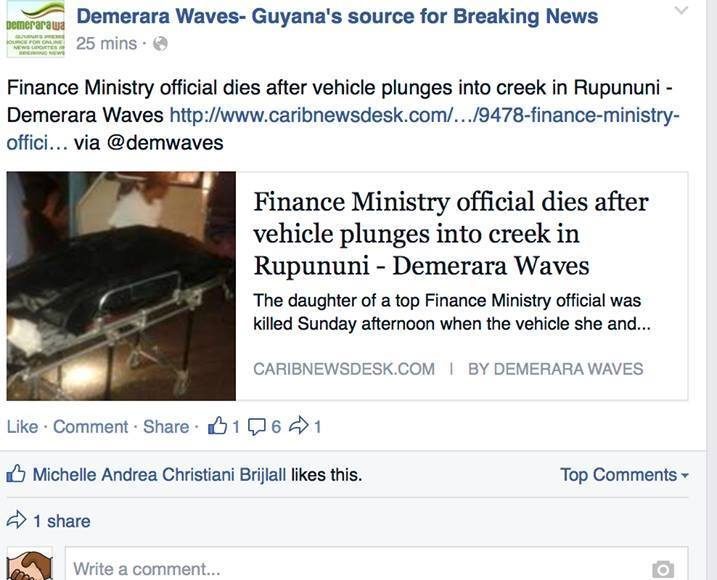Click the share arrow icon beside 1 share
The height and width of the screenshot is (580, 717).
click(16, 520)
